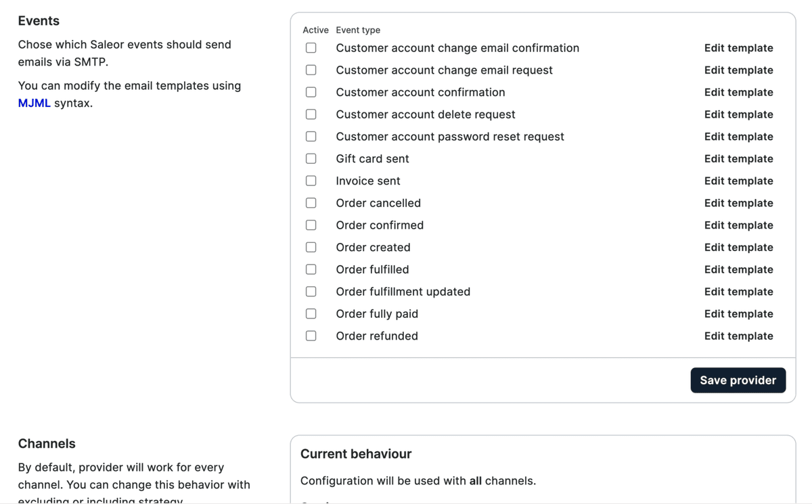The height and width of the screenshot is (504, 812).
Task: Check the Gift card sent event
Action: (x=311, y=158)
